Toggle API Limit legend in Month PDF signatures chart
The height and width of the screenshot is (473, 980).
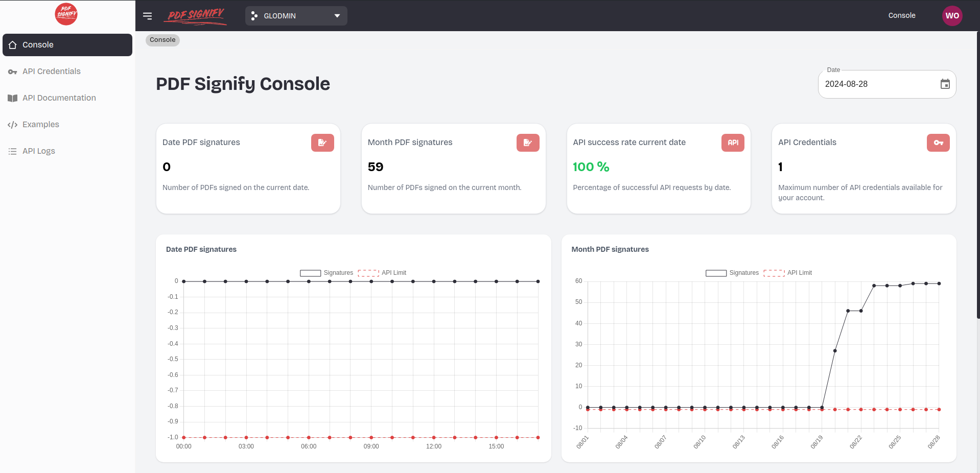coord(788,273)
